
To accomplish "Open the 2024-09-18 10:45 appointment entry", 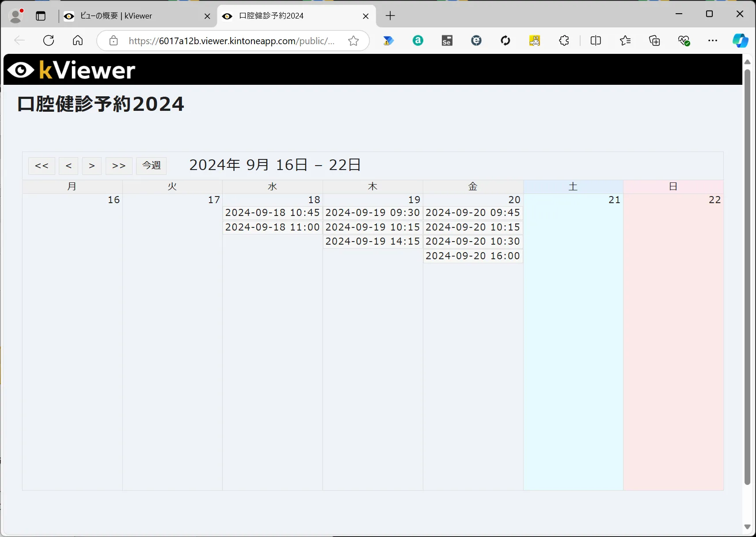I will tap(272, 213).
